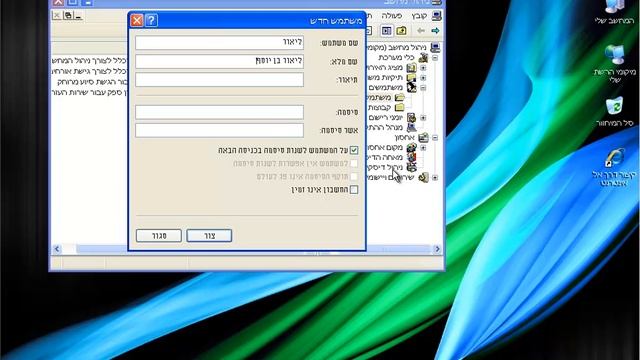Select the local users and groups node icon

click(411, 87)
